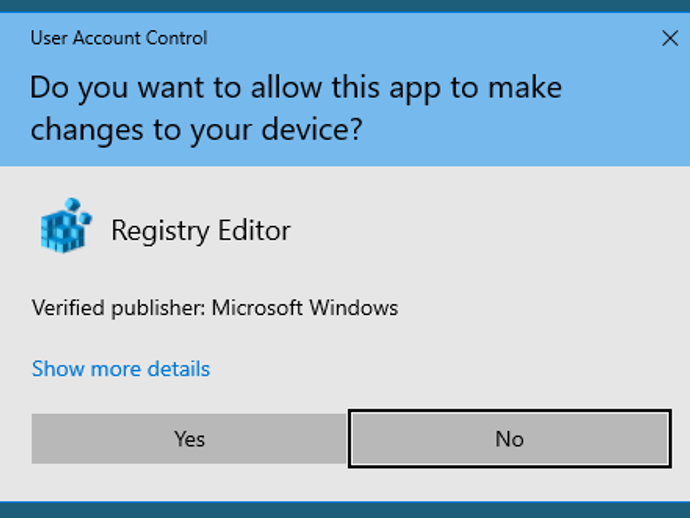Click the dark strip above the dialog
690x518 pixels.
pyautogui.click(x=345, y=6)
